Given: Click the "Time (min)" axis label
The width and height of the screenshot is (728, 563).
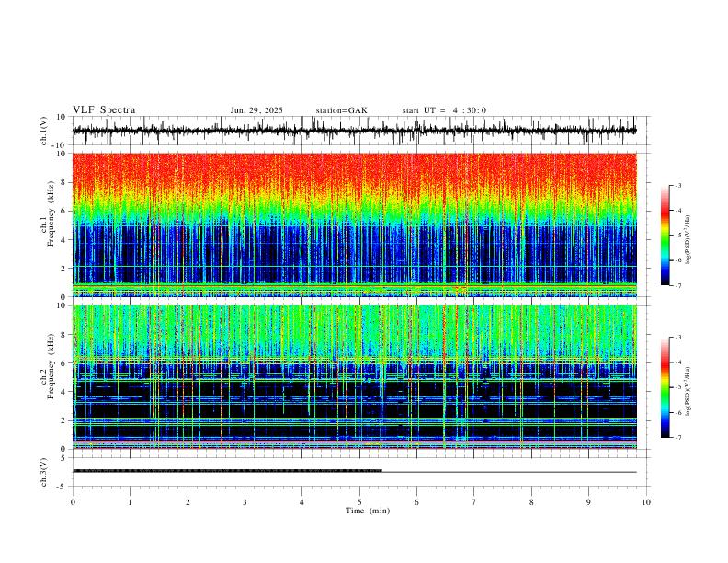Looking at the screenshot, I should tap(368, 511).
